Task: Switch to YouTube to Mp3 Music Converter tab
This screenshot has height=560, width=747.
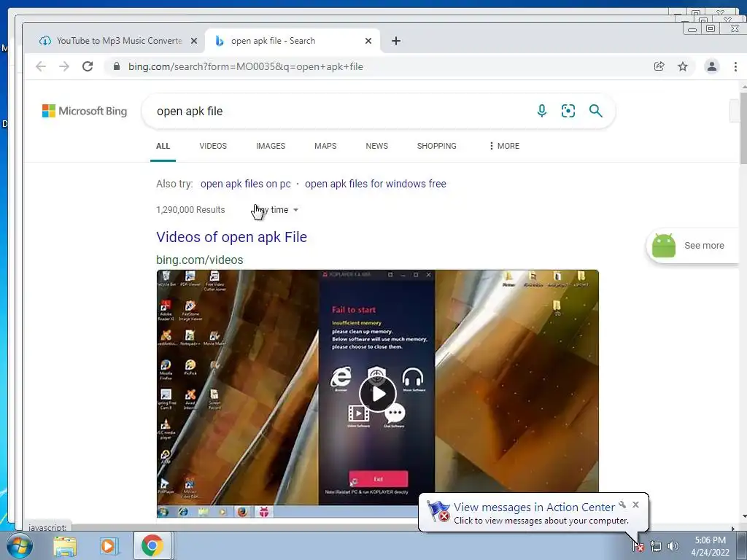Action: tap(115, 41)
